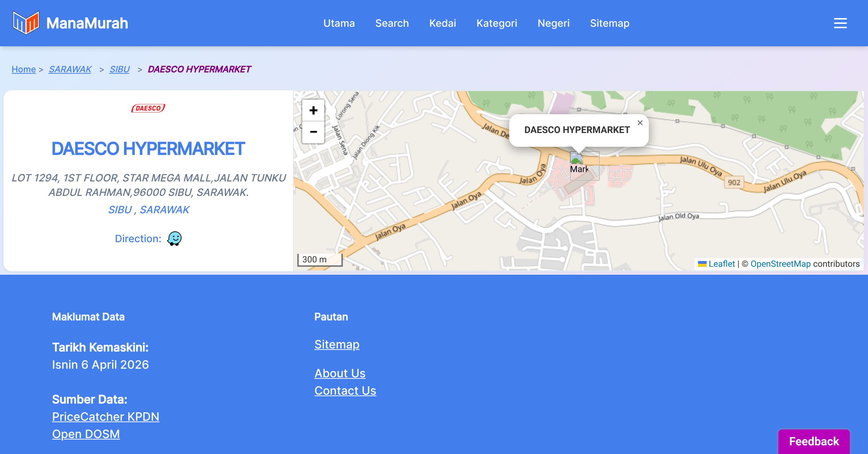Select Negeri in navigation bar

553,23
